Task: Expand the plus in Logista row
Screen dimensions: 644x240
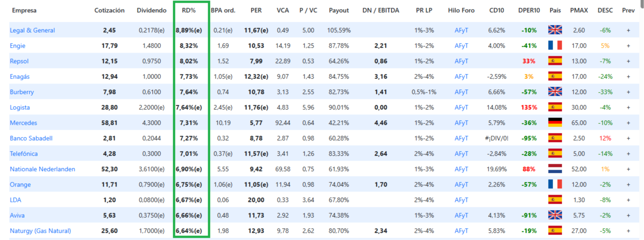Action: 629,108
